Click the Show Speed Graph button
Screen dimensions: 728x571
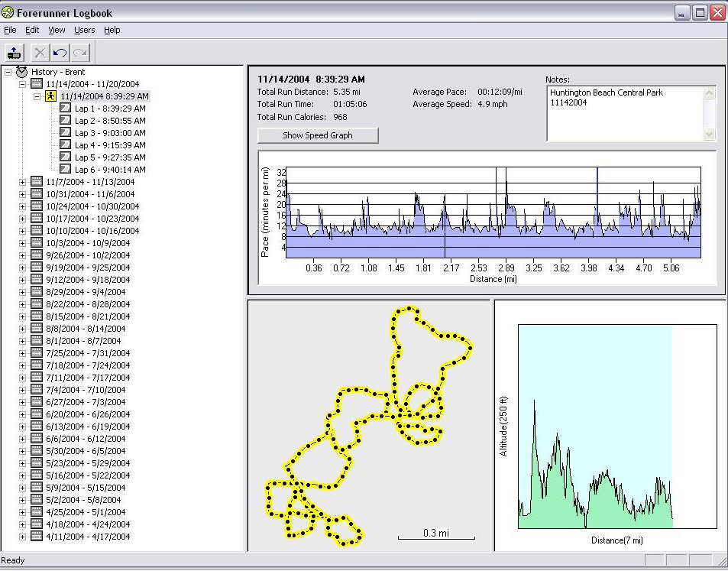318,135
